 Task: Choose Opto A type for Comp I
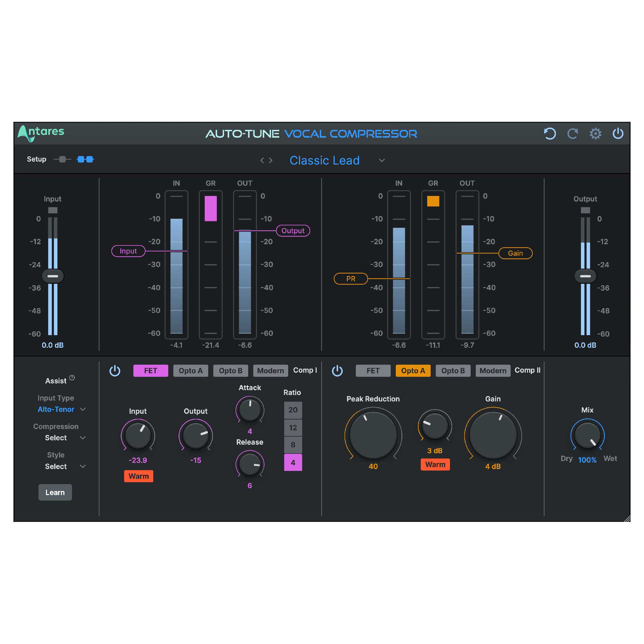click(191, 371)
